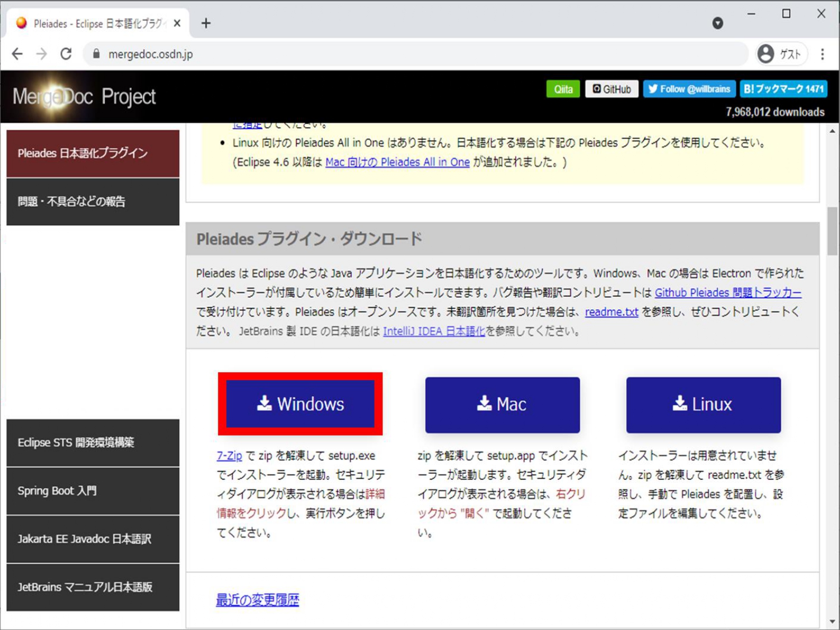Open a new tab with the plus button
The height and width of the screenshot is (630, 840).
click(x=206, y=23)
